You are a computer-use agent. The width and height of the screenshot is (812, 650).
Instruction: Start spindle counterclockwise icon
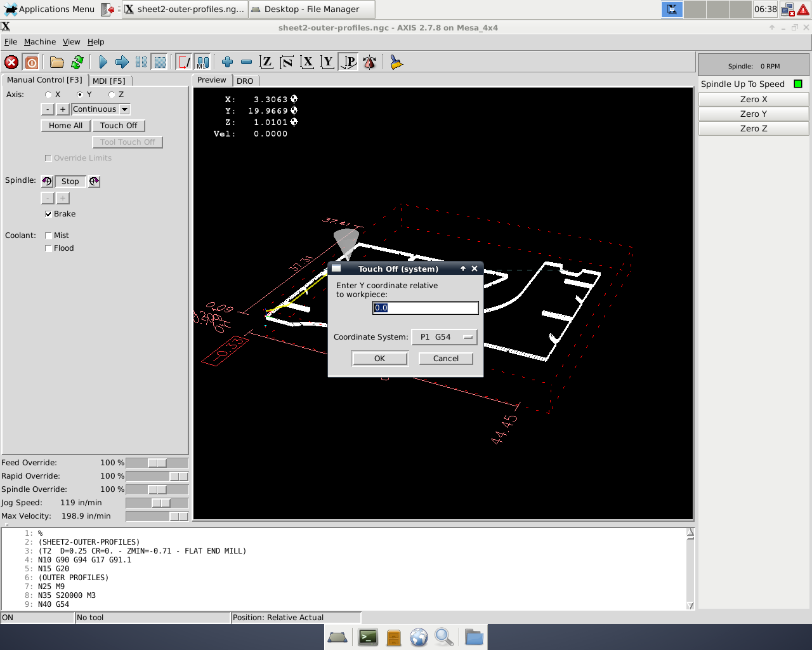(x=47, y=182)
